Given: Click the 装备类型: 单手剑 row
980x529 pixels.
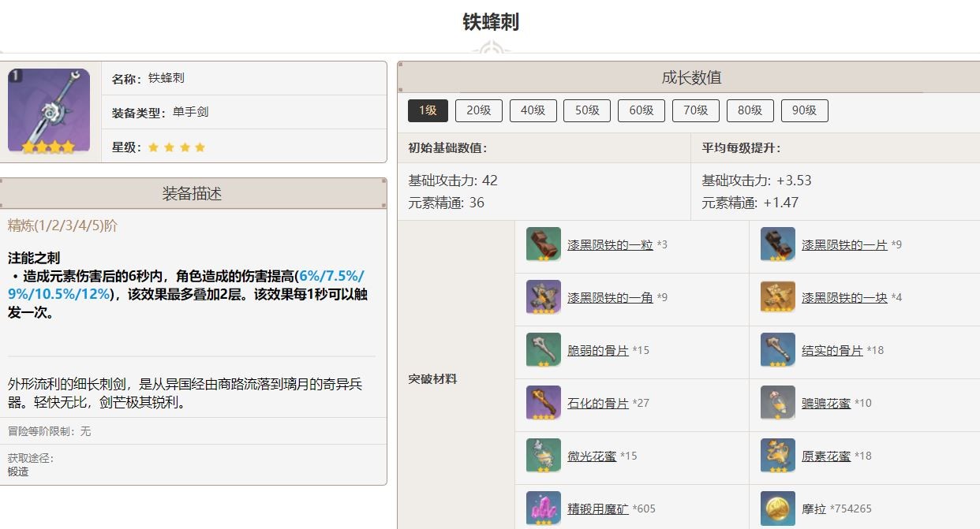Looking at the screenshot, I should pyautogui.click(x=245, y=112).
